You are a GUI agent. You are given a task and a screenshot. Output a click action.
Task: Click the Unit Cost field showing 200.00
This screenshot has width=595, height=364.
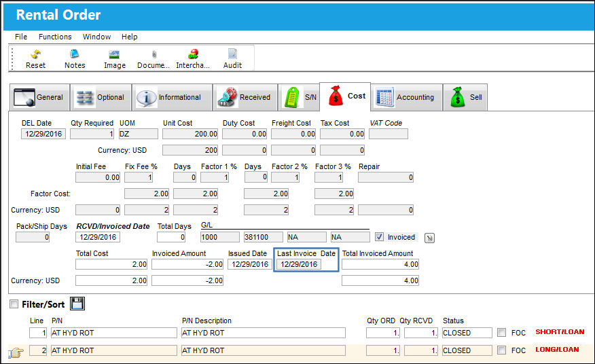click(190, 134)
